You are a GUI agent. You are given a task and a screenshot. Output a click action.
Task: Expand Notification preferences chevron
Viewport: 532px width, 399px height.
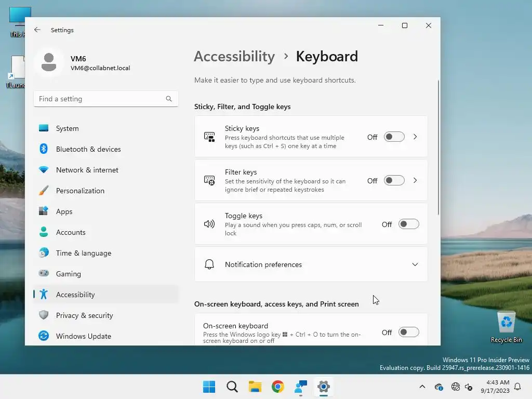(415, 264)
